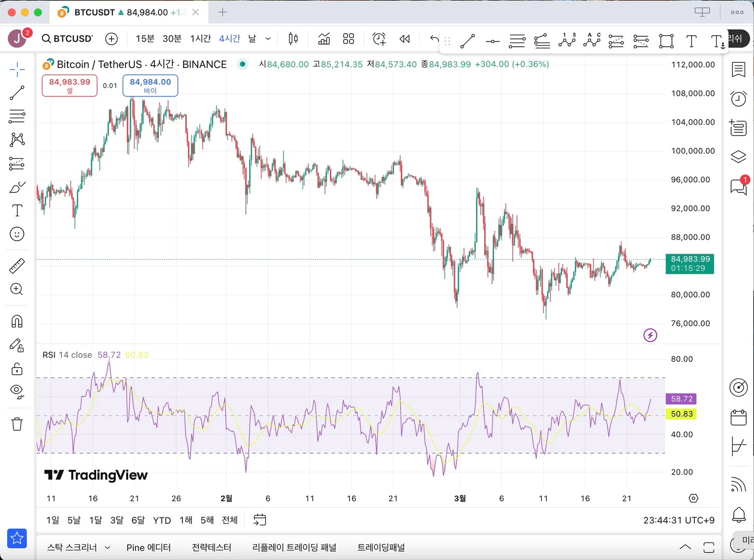Screen dimensions: 754x560
Task: Activate the zoom in tool
Action: (x=17, y=289)
